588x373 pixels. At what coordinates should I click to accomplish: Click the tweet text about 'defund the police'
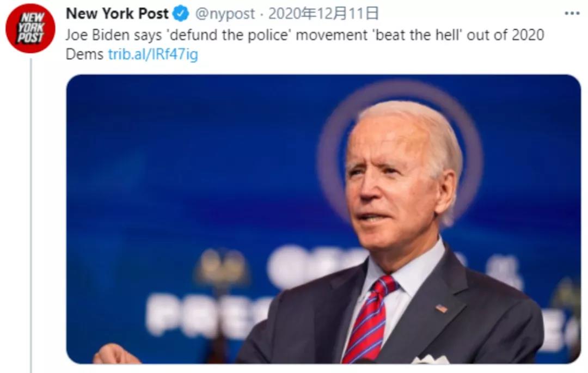tap(304, 44)
